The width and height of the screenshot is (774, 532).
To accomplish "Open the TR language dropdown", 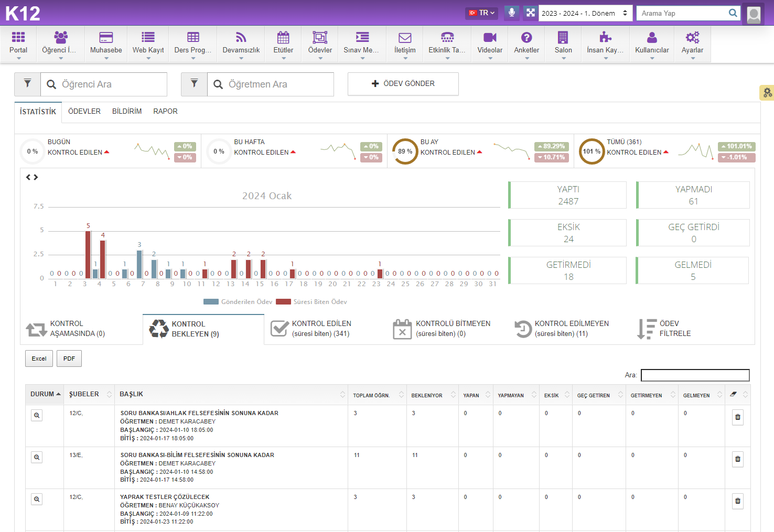I will 481,13.
